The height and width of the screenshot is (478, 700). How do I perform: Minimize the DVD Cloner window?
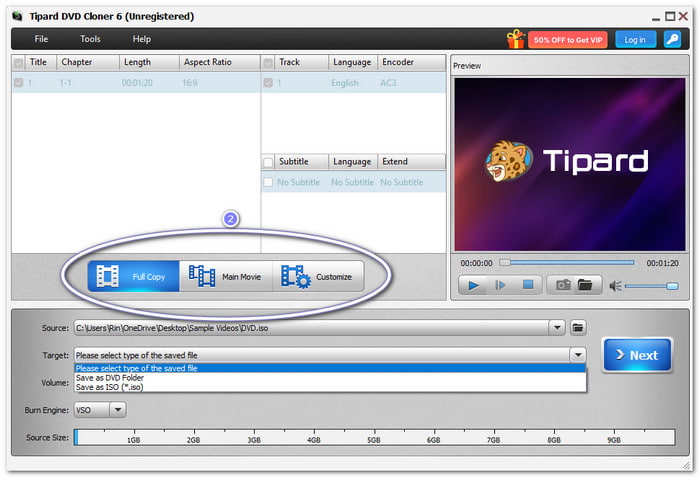tap(656, 19)
